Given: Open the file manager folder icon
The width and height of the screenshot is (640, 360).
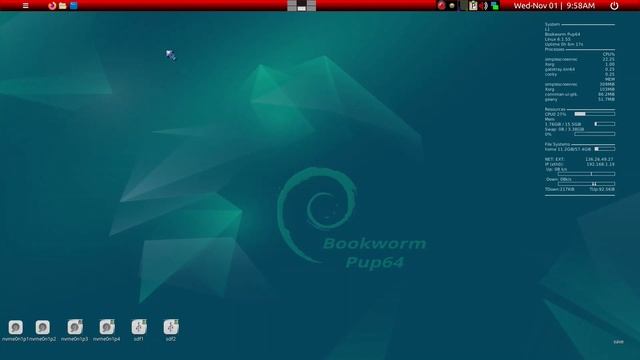Looking at the screenshot, I should tap(62, 6).
